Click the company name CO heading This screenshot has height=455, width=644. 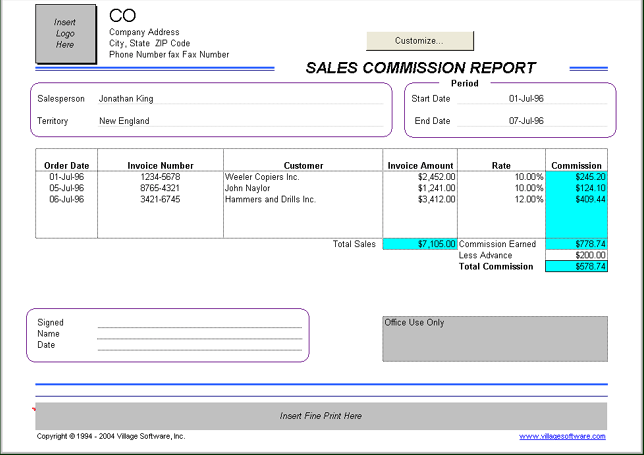pyautogui.click(x=122, y=16)
